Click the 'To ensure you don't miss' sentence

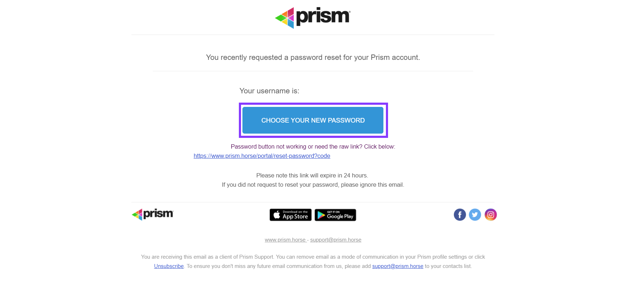[x=278, y=266]
